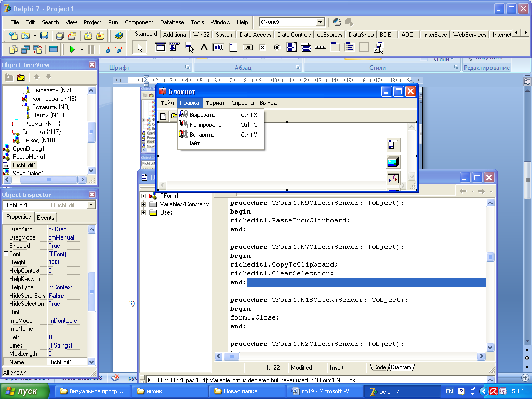This screenshot has width=532, height=399.
Task: Select the PopupMenu component in palette
Action: pyautogui.click(x=189, y=47)
